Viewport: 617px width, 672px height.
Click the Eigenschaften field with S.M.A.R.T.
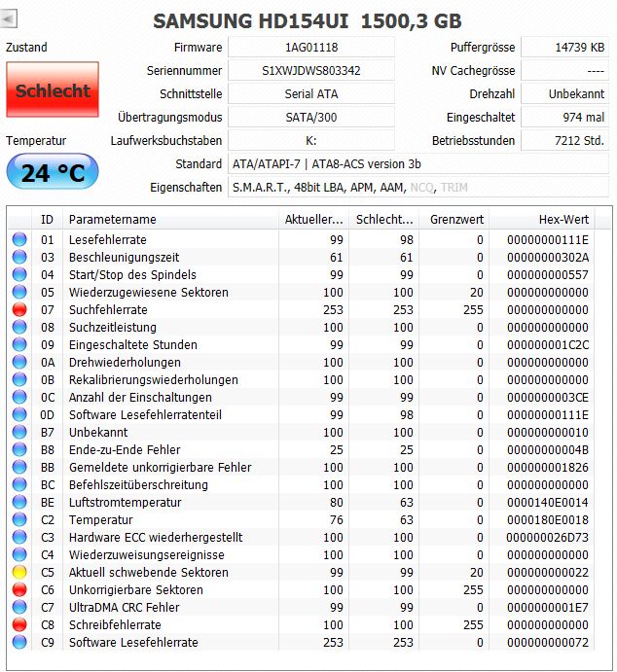point(418,188)
